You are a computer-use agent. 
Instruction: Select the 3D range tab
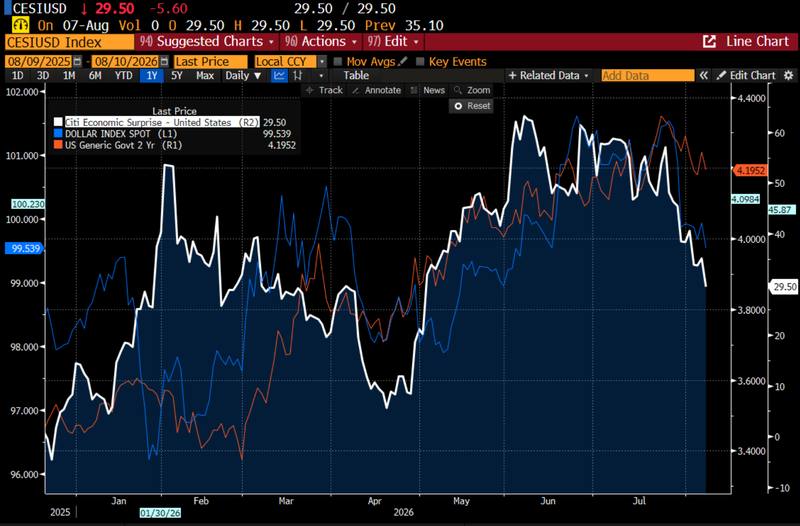click(x=43, y=76)
